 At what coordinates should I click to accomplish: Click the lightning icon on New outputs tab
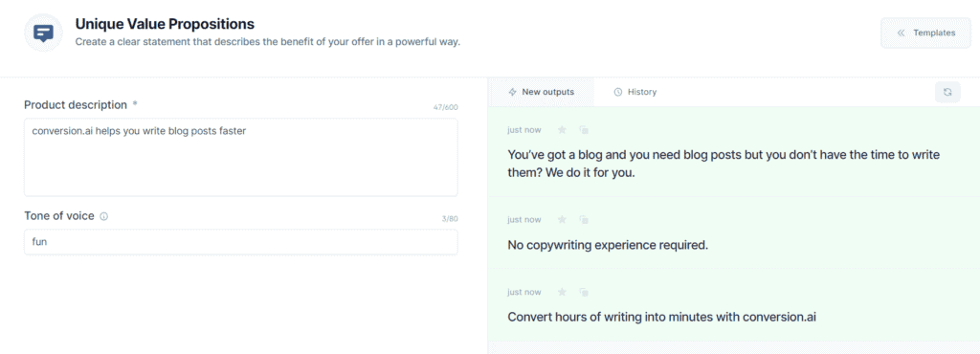tap(513, 92)
